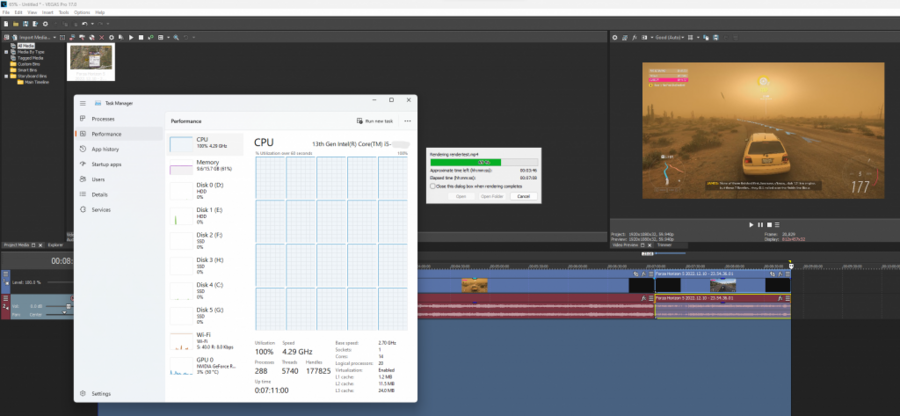Click the New project icon in VEGAS toolbar
The height and width of the screenshot is (416, 900).
point(6,24)
